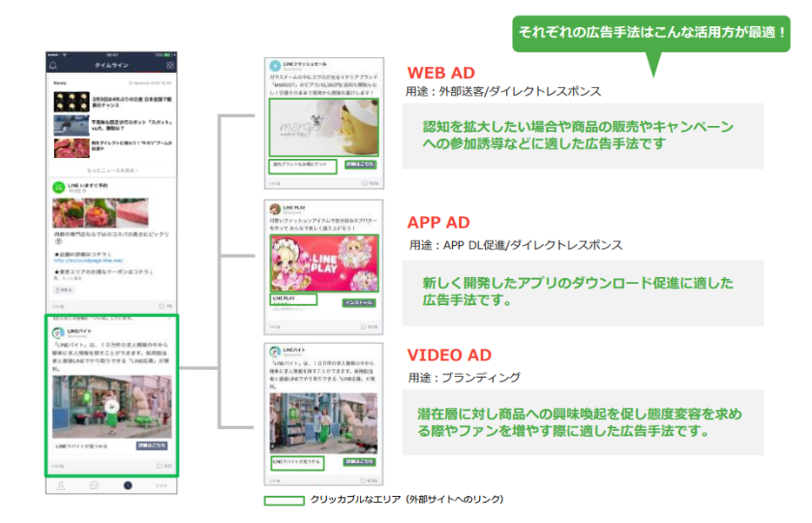Click the 'クリッカブルなエリア' legend text
The image size is (812, 523).
[x=407, y=500]
